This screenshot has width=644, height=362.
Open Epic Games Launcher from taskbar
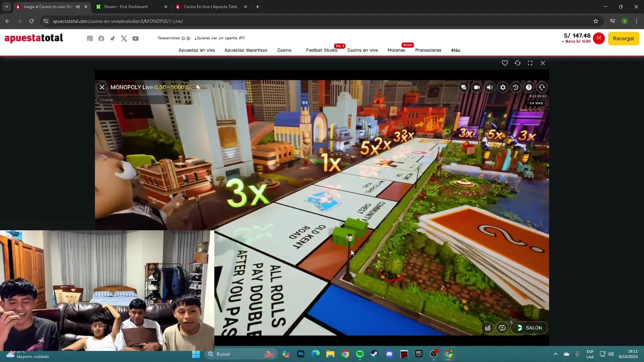click(419, 354)
